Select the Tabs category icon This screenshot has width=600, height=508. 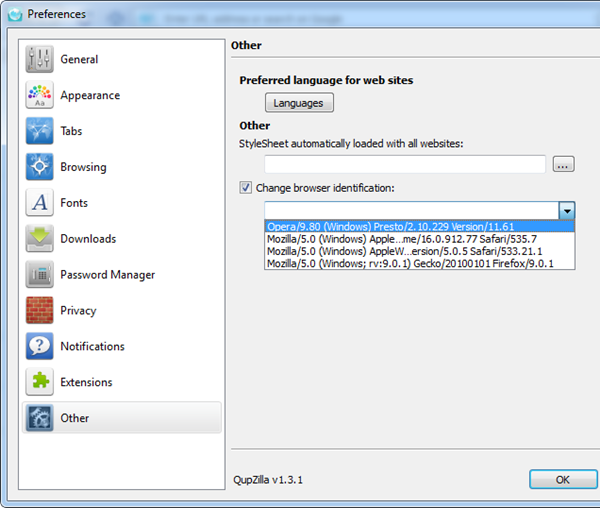coord(40,131)
